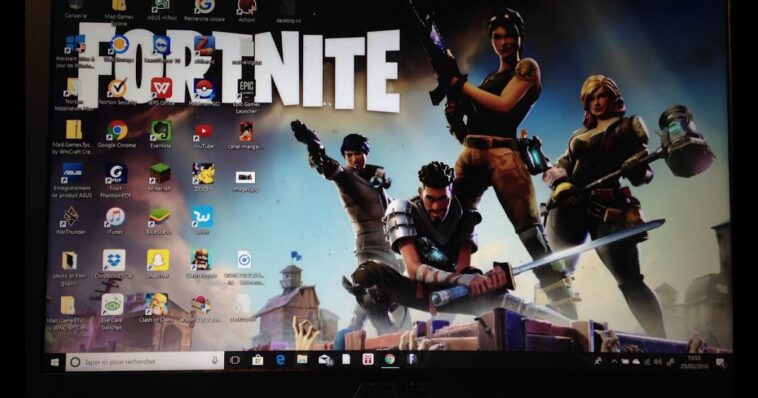Open the Google Chrome desktop shortcut
This screenshot has width=758, height=398.
tap(117, 134)
